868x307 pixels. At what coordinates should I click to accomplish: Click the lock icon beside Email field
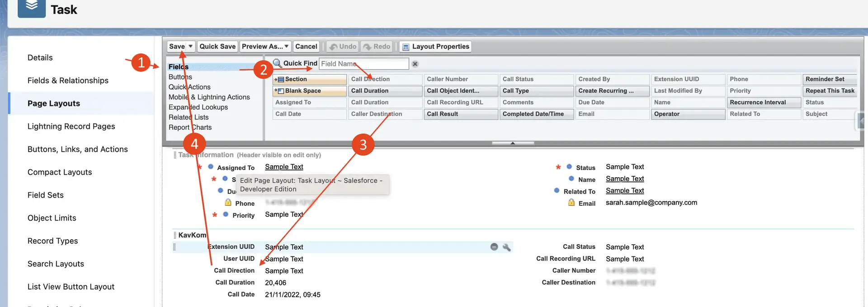[571, 203]
